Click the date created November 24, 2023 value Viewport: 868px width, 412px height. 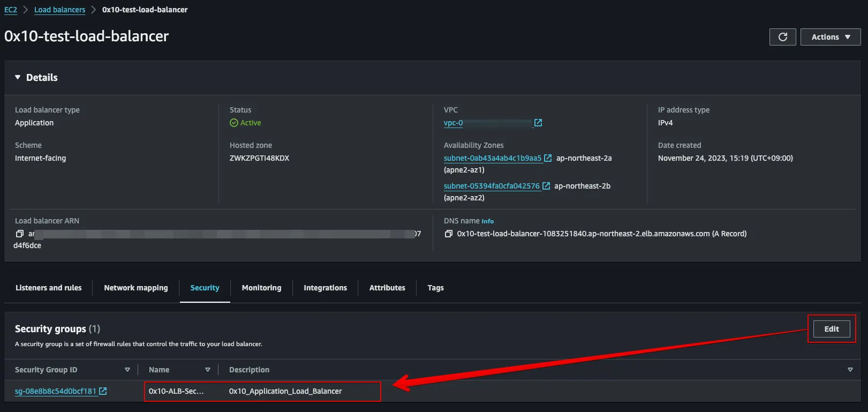pyautogui.click(x=726, y=158)
